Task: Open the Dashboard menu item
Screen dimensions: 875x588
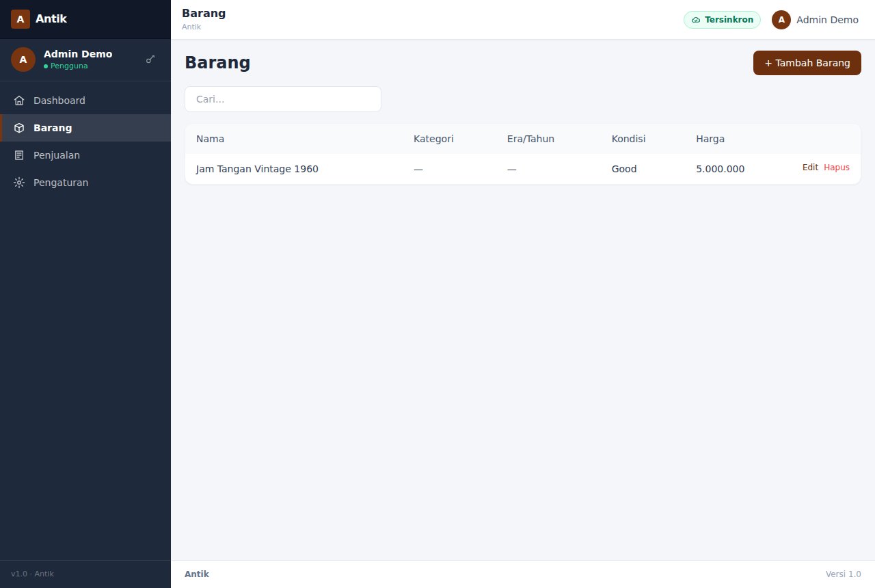Action: (x=85, y=101)
